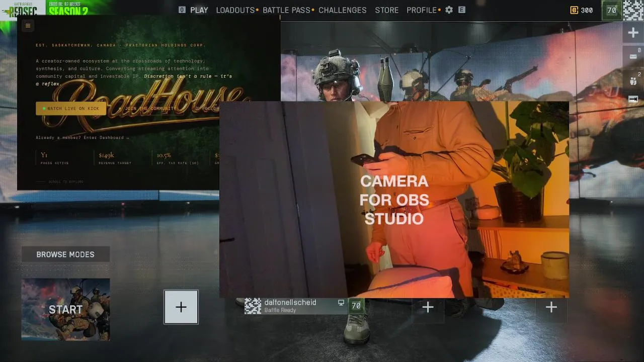Image resolution: width=644 pixels, height=362 pixels.
Task: Click the PC platform icon next to daltonellscheid
Action: pos(341,303)
